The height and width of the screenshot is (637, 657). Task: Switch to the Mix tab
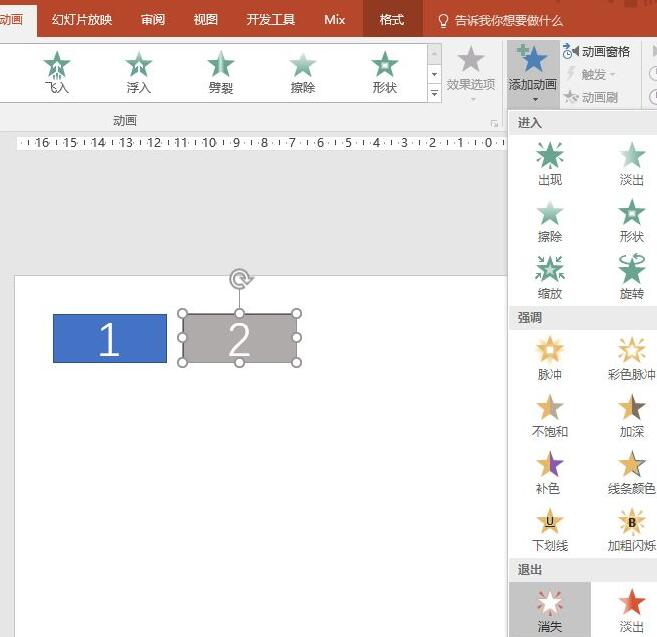pos(334,20)
